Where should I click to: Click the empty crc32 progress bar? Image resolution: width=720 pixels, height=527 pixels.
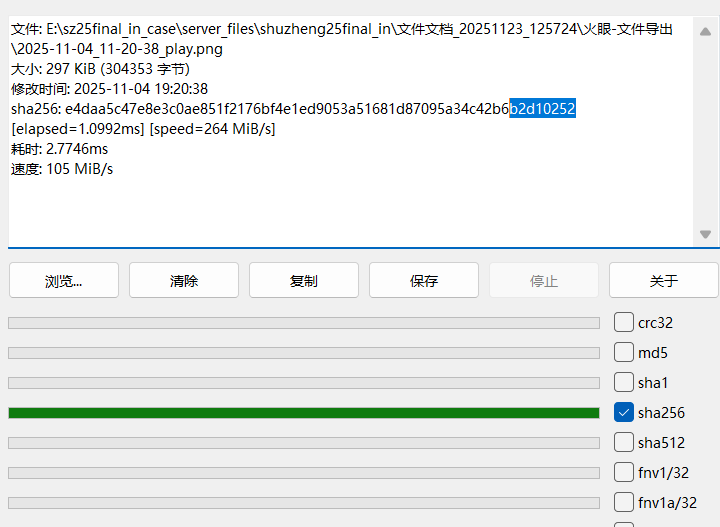[304, 323]
